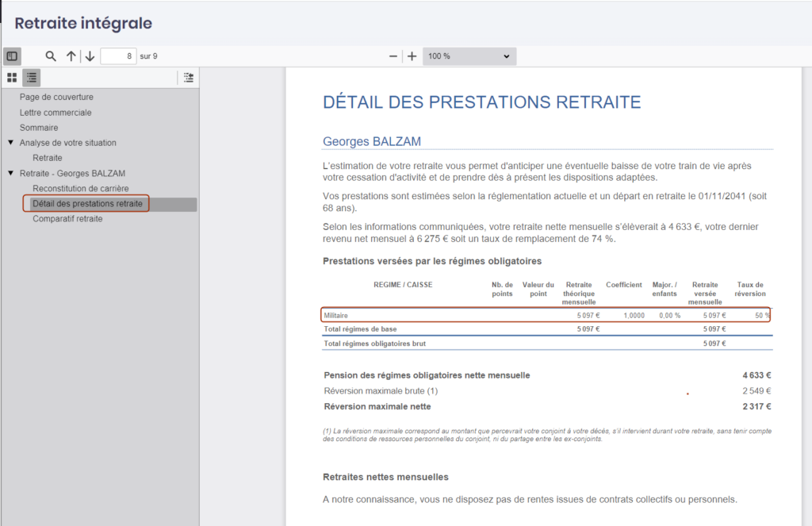Jump to 'Lettre commerciale' outline entry

pyautogui.click(x=56, y=113)
